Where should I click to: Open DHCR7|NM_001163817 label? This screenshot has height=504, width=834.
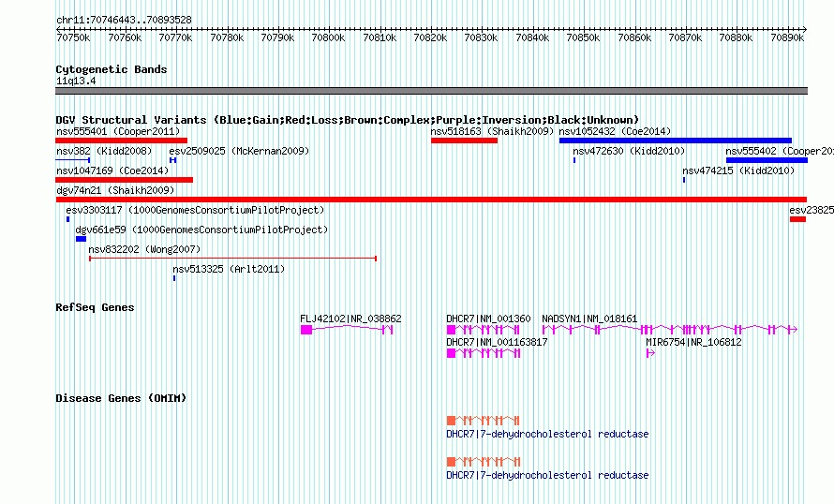tap(498, 342)
